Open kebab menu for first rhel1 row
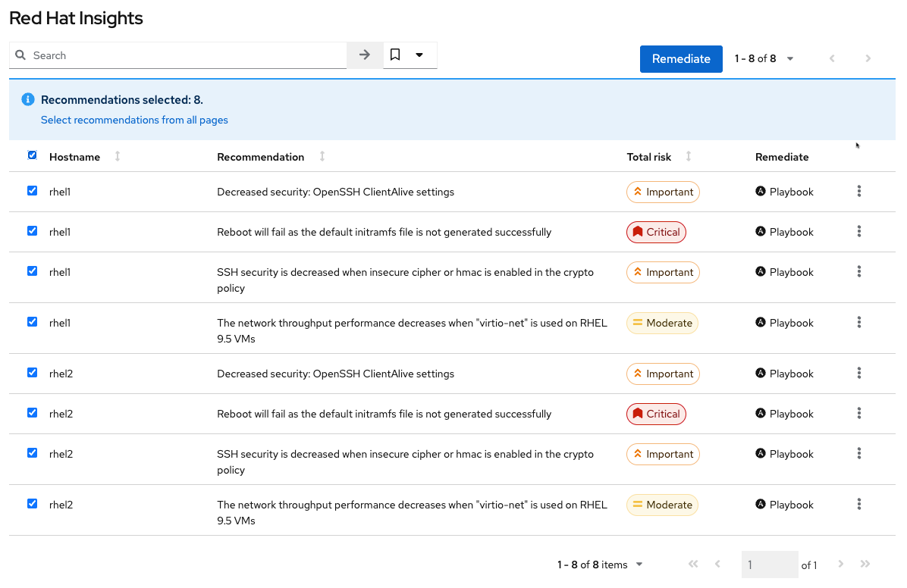 (858, 192)
